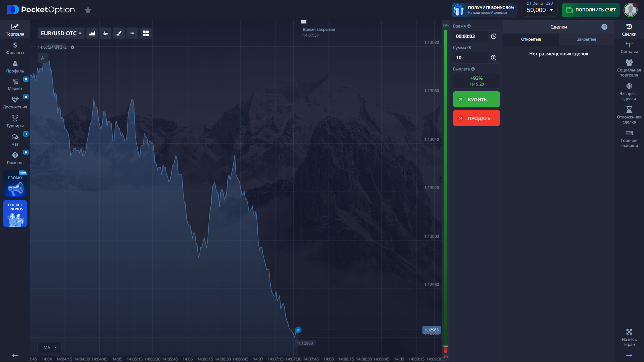Viewport: 644px width, 362px height.
Task: Add asset to favorites with star icon
Action: [x=88, y=10]
